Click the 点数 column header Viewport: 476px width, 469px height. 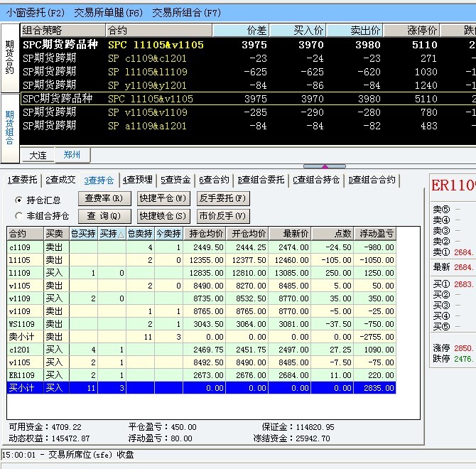332,234
